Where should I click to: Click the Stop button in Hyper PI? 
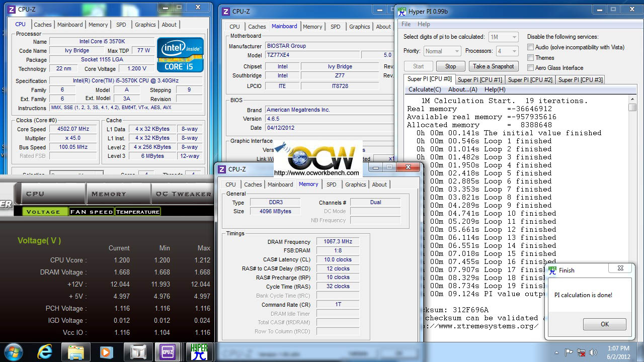pyautogui.click(x=450, y=66)
